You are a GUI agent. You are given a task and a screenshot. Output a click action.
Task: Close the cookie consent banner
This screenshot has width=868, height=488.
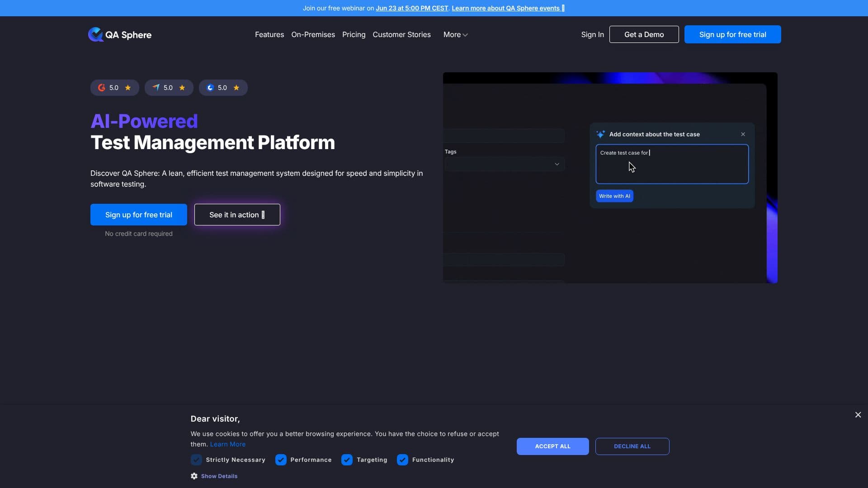click(x=858, y=415)
